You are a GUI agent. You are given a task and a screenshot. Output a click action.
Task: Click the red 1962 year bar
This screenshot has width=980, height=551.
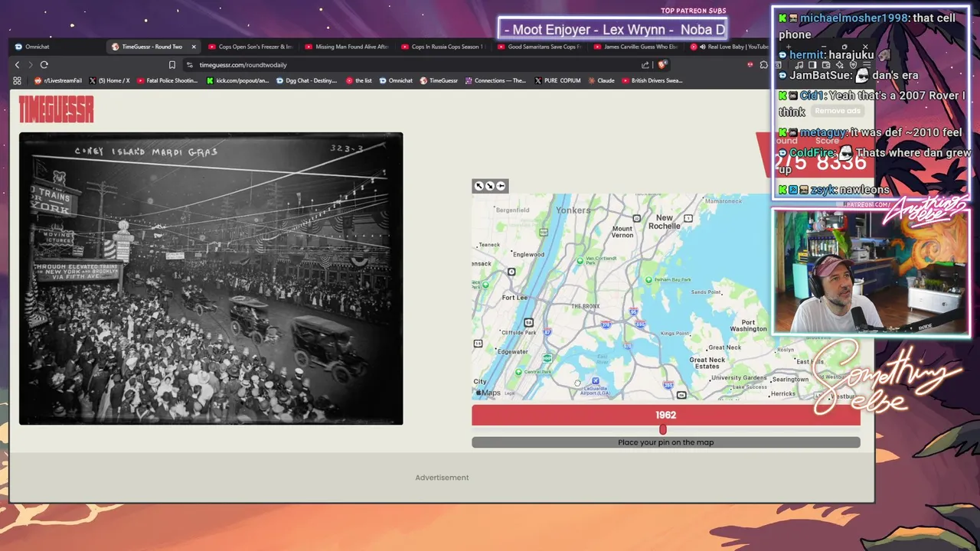pos(665,415)
